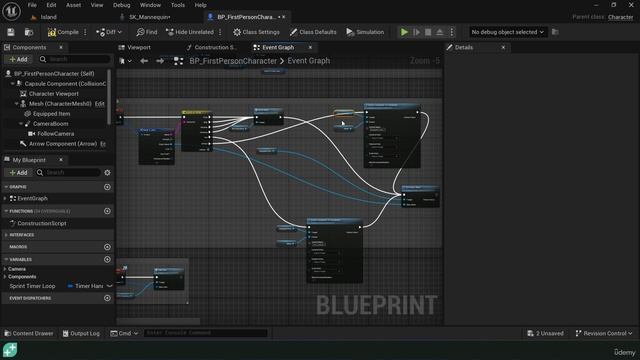The width and height of the screenshot is (640, 360).
Task: Close the Details panel
Action: pos(503,47)
